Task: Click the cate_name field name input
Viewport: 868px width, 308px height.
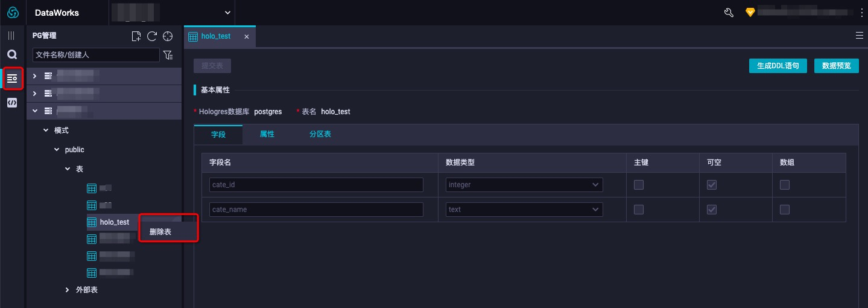Action: pos(316,210)
